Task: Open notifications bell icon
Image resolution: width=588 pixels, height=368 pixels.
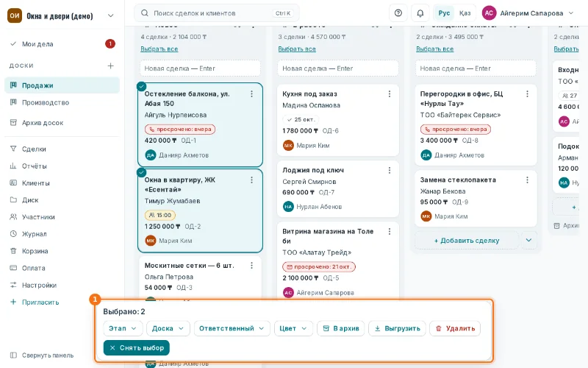Action: click(x=420, y=13)
